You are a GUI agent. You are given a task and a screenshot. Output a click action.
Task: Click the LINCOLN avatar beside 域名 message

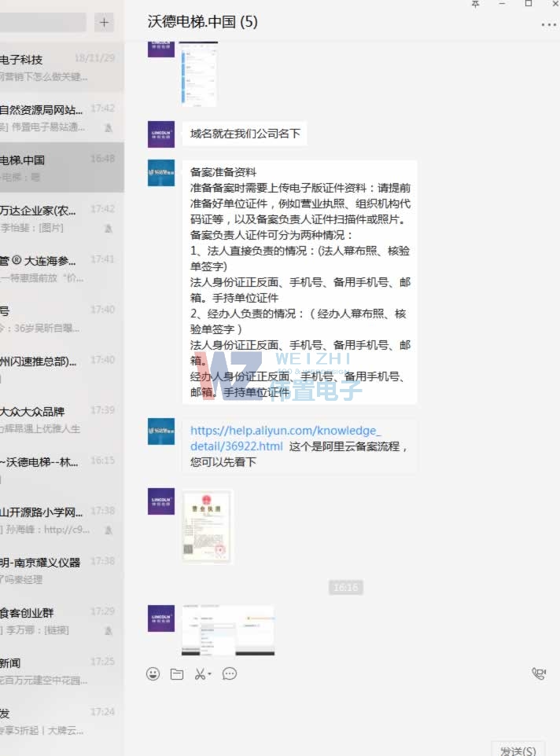point(161,134)
